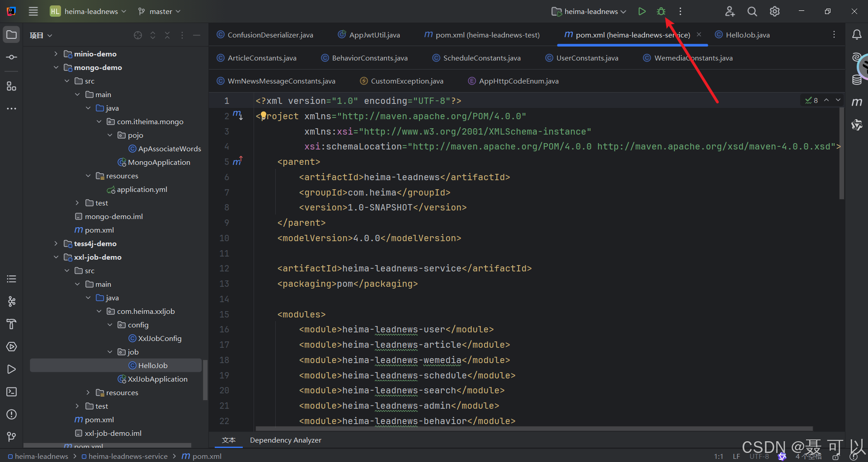Open the Database tool window
Screen dimensions: 868x462
click(857, 80)
